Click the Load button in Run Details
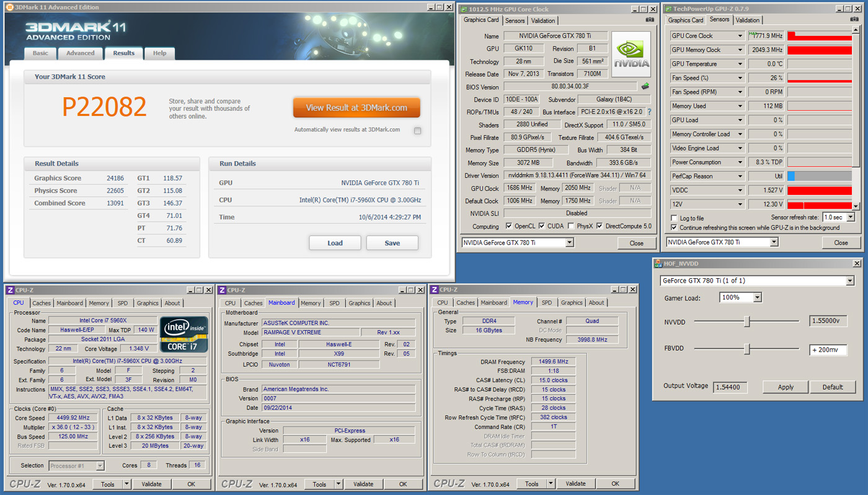868x495 pixels. tap(335, 243)
